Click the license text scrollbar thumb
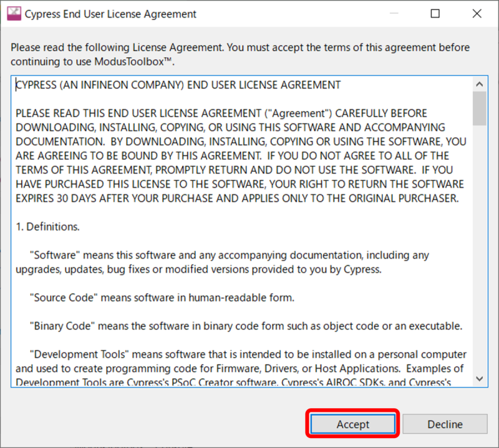This screenshot has width=499, height=448. tap(479, 108)
